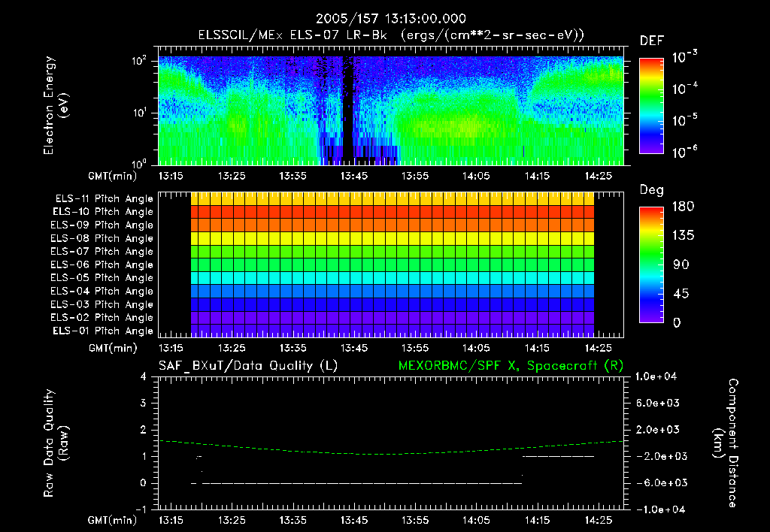
Task: Click the 14:25 tick on spectrogram time axis
Action: point(598,176)
